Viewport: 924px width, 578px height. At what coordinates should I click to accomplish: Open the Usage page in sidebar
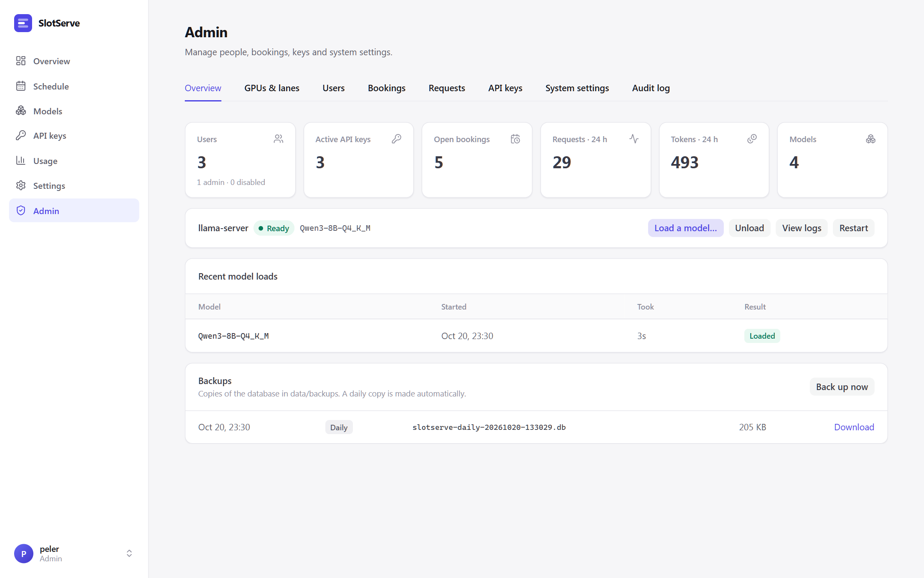click(74, 161)
